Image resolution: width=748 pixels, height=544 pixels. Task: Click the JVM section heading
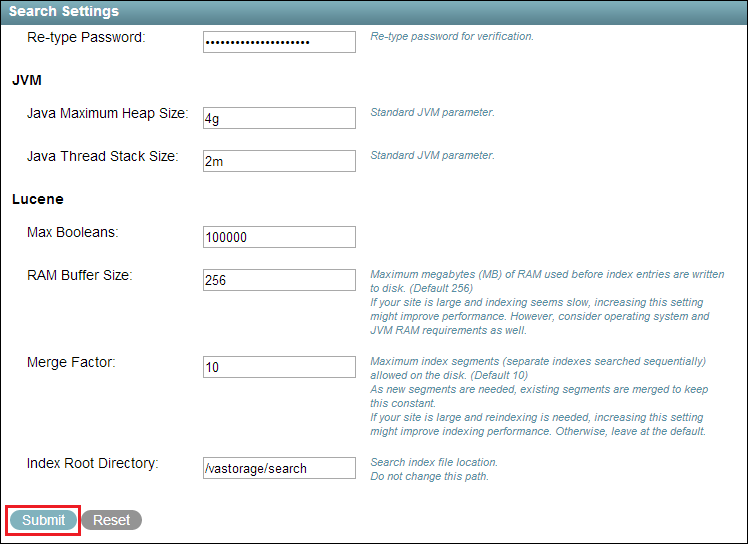27,80
